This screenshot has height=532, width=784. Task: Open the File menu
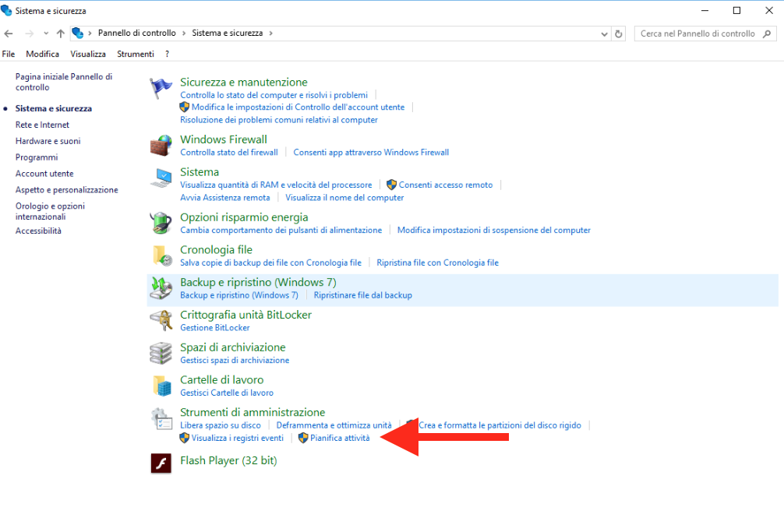(9, 54)
